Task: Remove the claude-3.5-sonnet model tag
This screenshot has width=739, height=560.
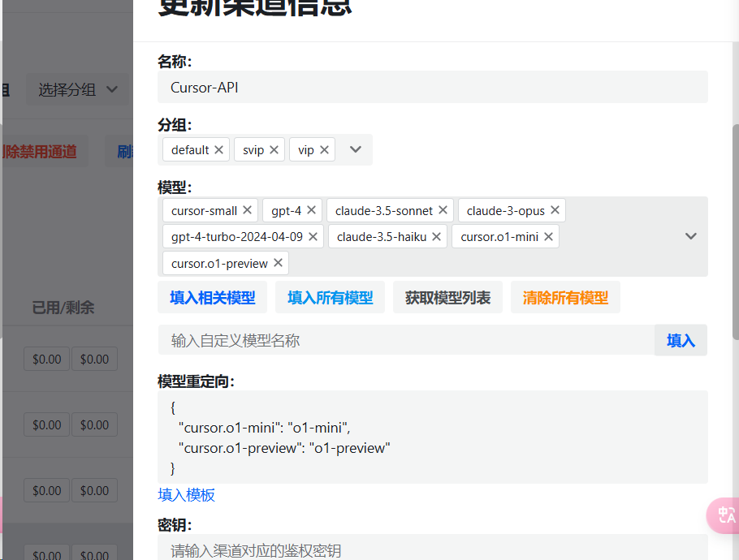Action: (443, 210)
